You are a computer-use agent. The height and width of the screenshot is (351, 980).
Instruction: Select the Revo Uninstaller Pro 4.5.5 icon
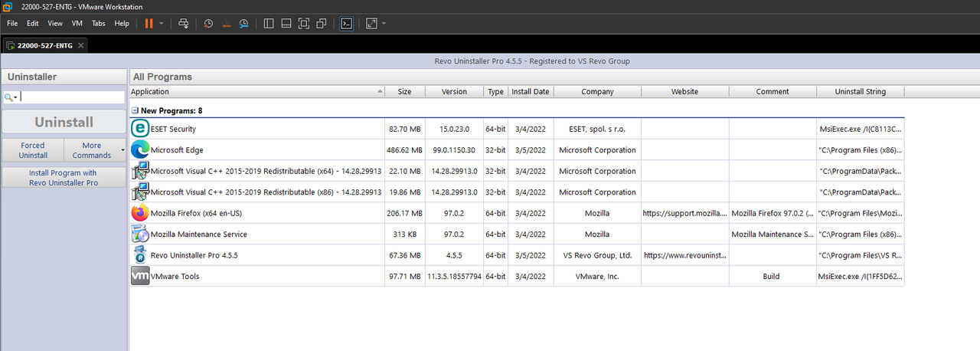coord(140,255)
